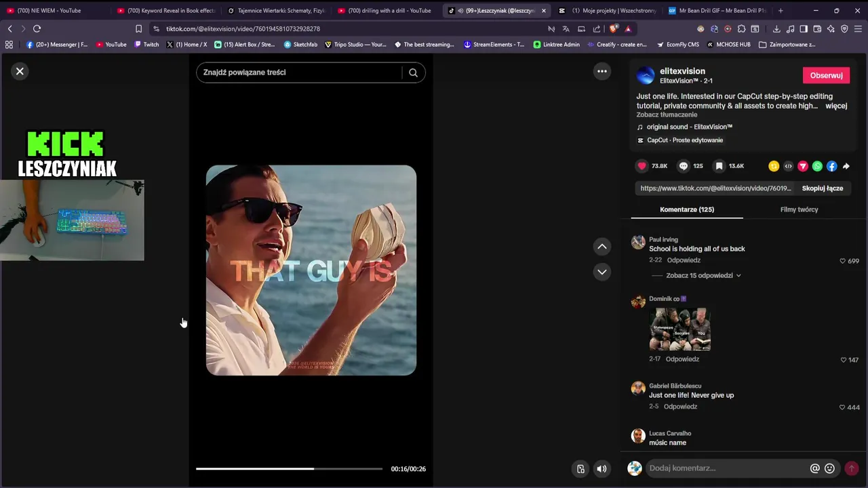The height and width of the screenshot is (488, 868).
Task: Close the TikTok video viewer
Action: 20,71
